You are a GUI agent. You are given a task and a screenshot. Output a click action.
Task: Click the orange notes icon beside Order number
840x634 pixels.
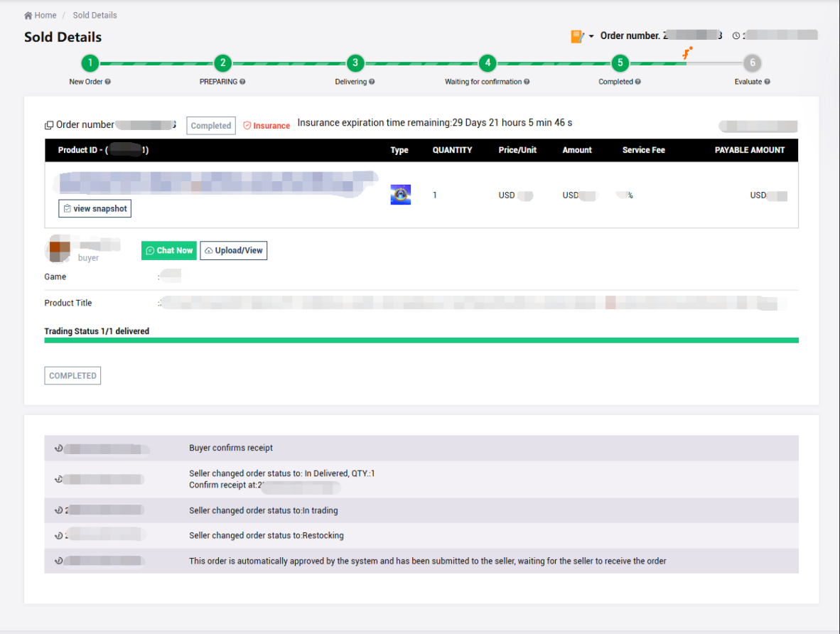[577, 36]
